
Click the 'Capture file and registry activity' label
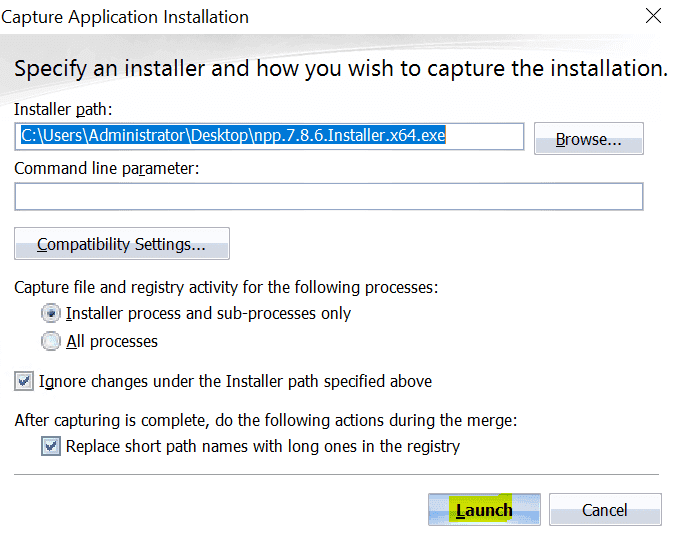tap(226, 287)
